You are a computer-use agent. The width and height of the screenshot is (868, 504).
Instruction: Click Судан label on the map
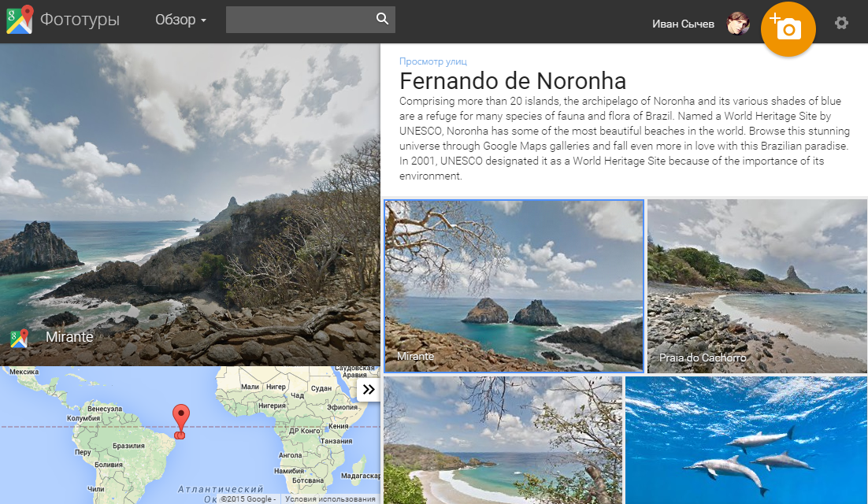pyautogui.click(x=321, y=388)
